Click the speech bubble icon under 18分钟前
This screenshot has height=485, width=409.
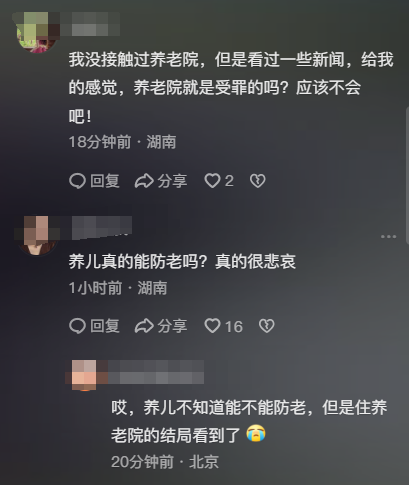(x=77, y=181)
